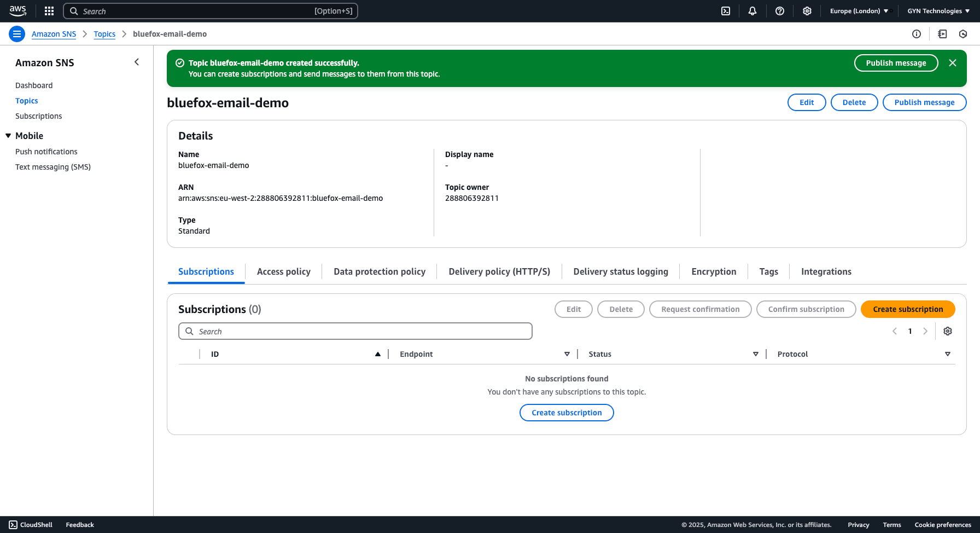Image resolution: width=980 pixels, height=533 pixels.
Task: Open the AWS services grid menu
Action: [x=49, y=10]
